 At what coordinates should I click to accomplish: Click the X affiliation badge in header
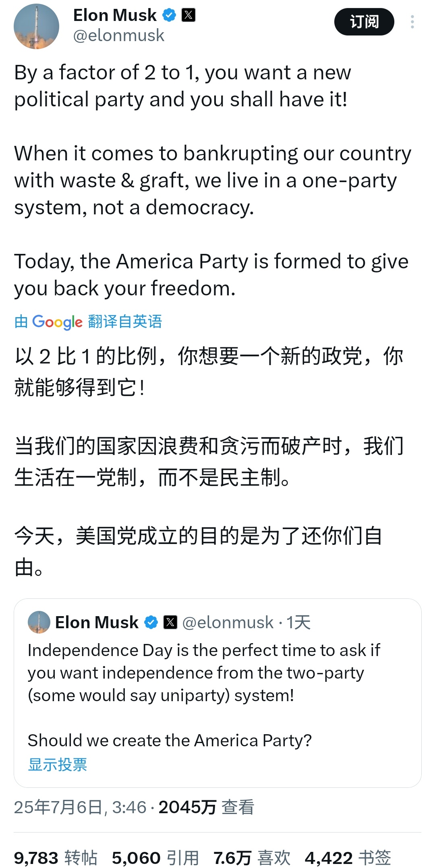click(188, 15)
